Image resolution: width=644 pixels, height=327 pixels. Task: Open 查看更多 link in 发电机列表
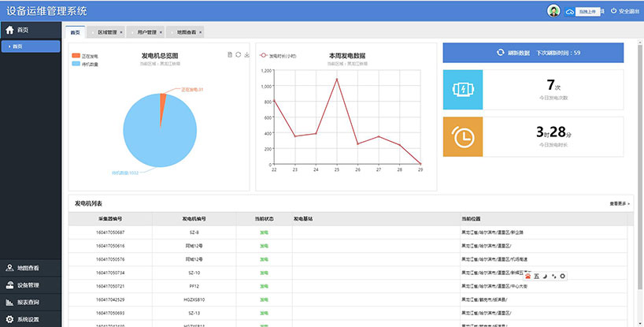pos(620,203)
